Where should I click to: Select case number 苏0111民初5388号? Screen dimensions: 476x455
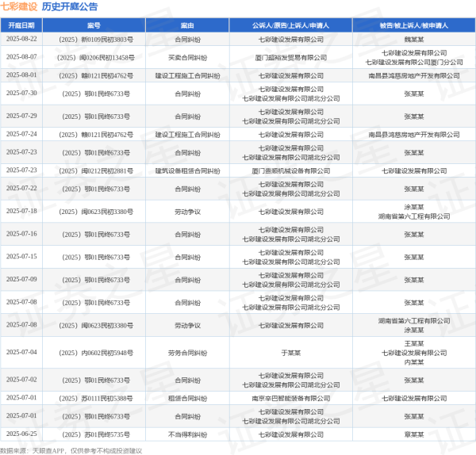coord(96,398)
